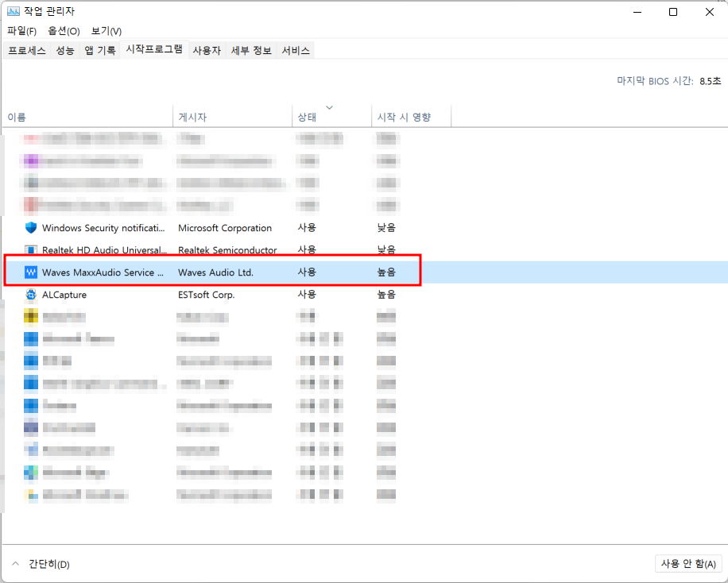This screenshot has height=583, width=728.
Task: Select the Waves MaxxAudio Service row name
Action: coord(103,272)
